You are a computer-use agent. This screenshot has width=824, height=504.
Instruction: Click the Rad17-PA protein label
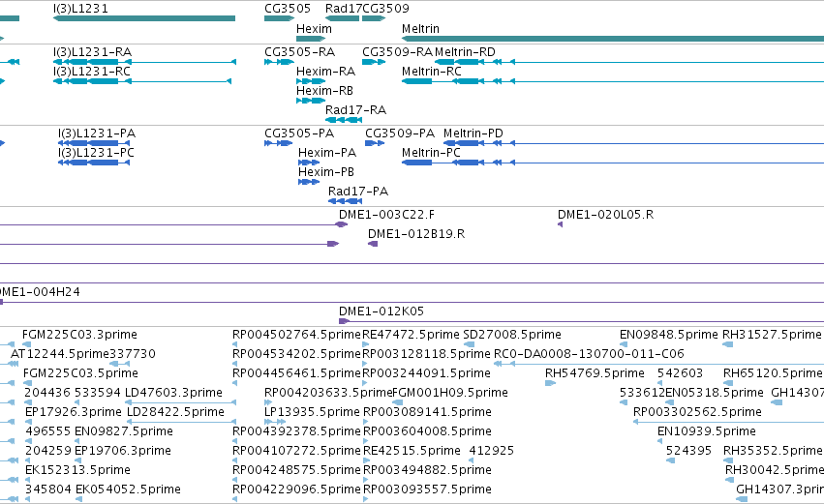coord(358,192)
